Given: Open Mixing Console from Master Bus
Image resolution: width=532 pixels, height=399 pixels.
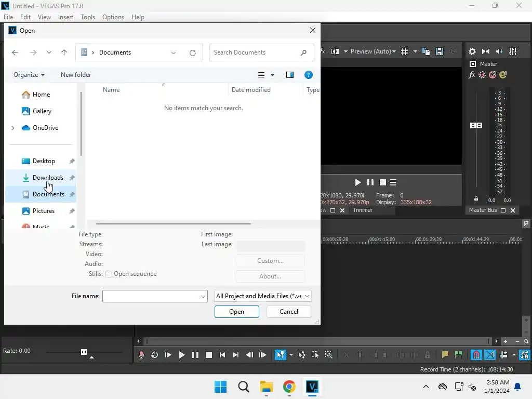Looking at the screenshot, I should pyautogui.click(x=513, y=51).
